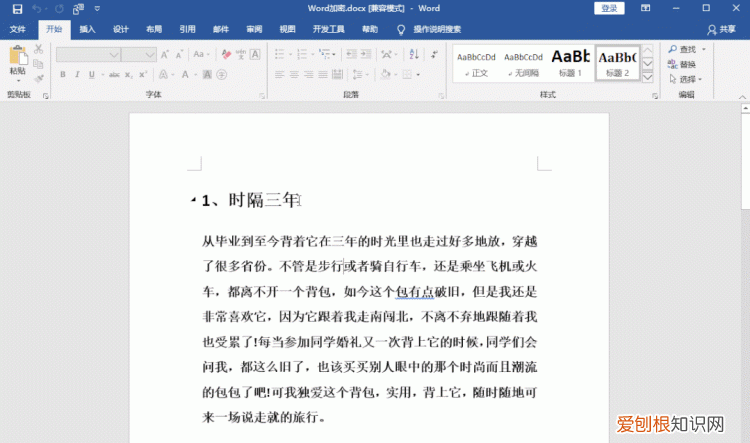The height and width of the screenshot is (443, 750).
Task: Click the 操作说明搜索 search field
Action: [437, 30]
